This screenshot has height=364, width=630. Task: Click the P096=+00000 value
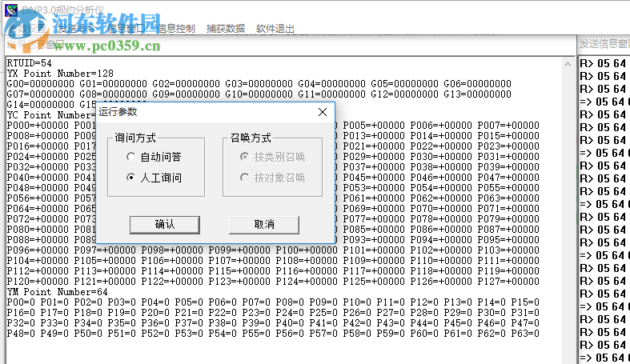[x=38, y=250]
